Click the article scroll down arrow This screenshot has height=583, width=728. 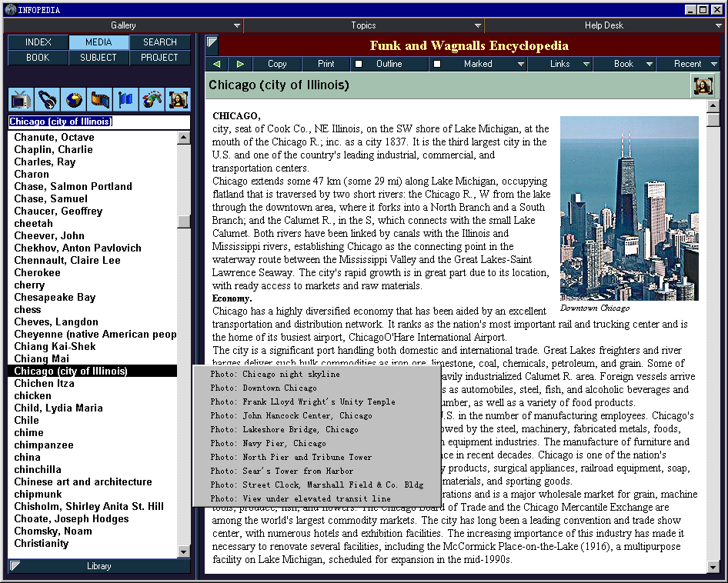[713, 567]
